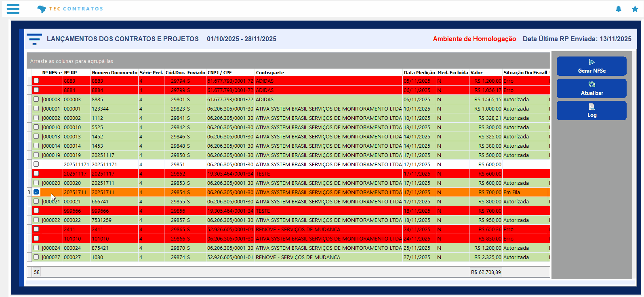This screenshot has width=644, height=297.
Task: Click the Tec Contratos logo
Action: tap(70, 9)
